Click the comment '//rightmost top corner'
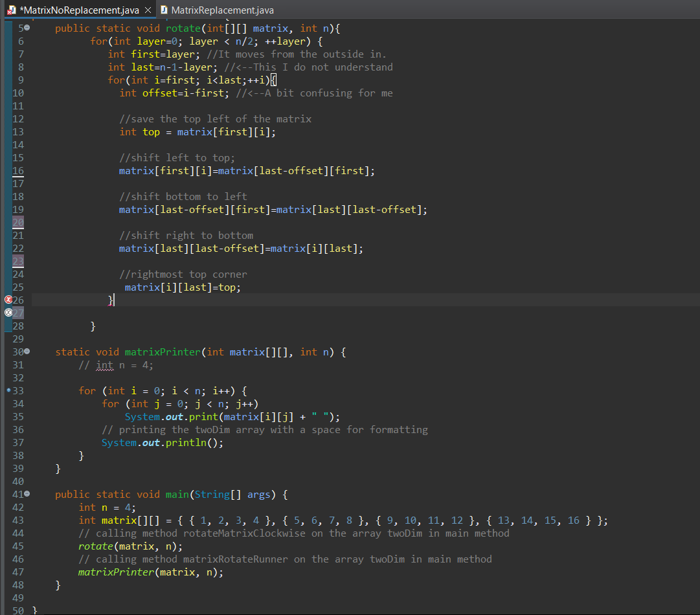700x615 pixels. point(183,274)
